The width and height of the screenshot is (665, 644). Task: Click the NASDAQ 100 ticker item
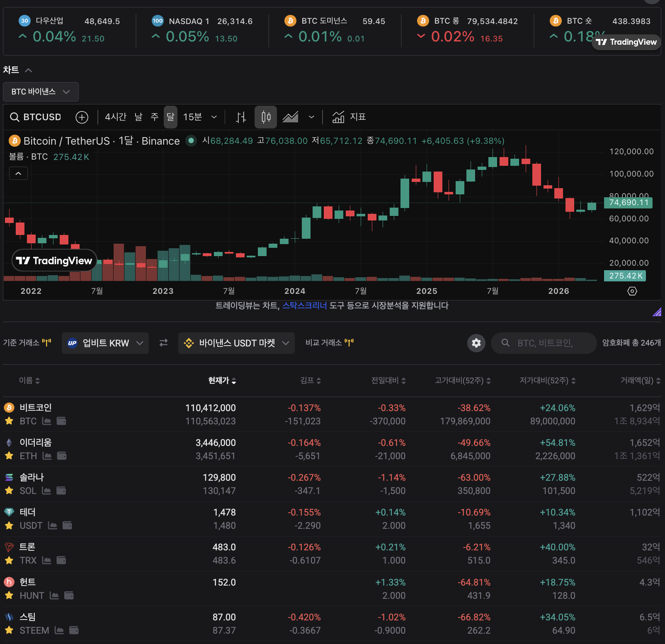[202, 30]
